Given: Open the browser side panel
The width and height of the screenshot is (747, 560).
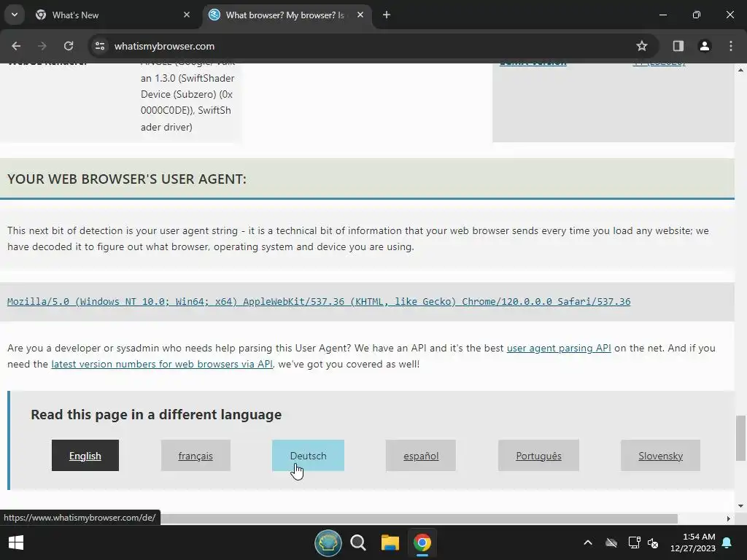Looking at the screenshot, I should pos(678,46).
